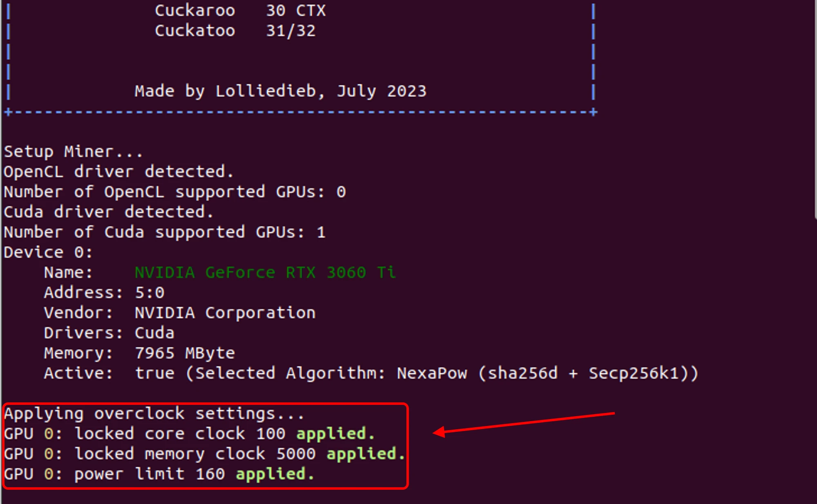Click the 'Address: 5:0' line
Screen dimensions: 817x504
(x=104, y=293)
